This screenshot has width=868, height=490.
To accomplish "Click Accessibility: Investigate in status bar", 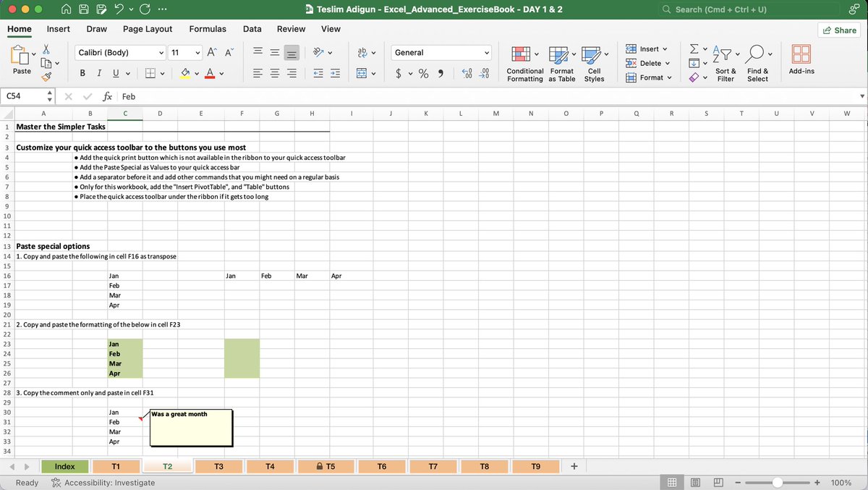I will pos(103,483).
